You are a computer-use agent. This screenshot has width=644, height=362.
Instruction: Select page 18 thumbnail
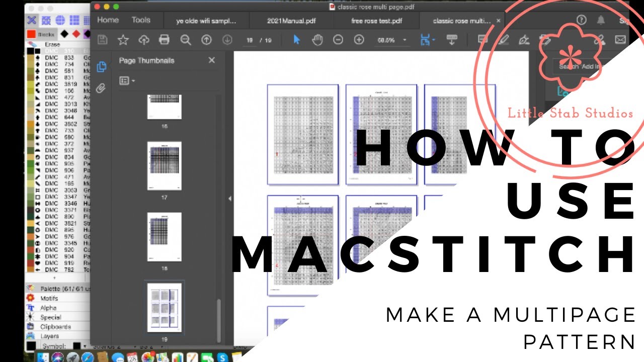pos(164,237)
